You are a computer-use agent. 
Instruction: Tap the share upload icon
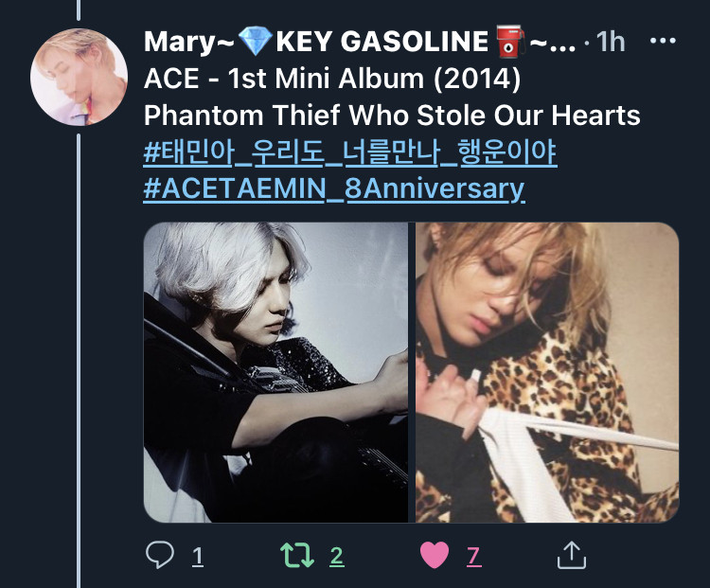(572, 555)
